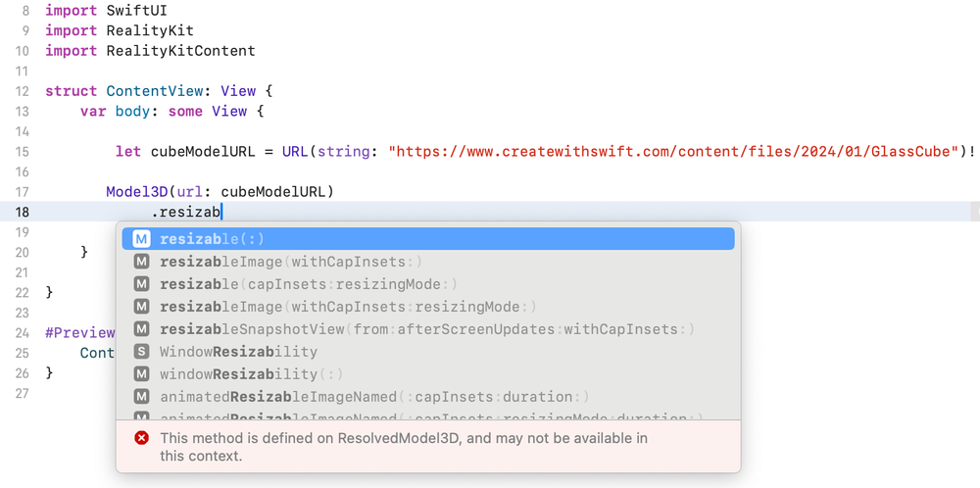Click the import RealityKitContent statement

150,51
